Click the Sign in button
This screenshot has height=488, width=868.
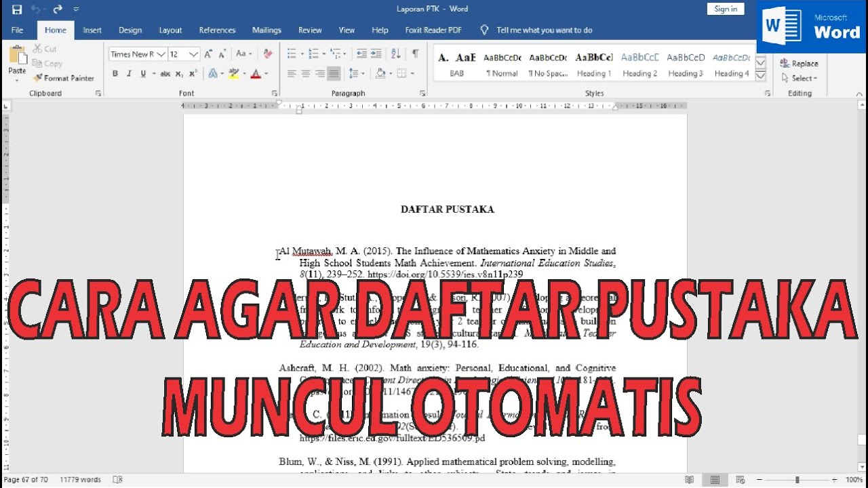point(726,9)
